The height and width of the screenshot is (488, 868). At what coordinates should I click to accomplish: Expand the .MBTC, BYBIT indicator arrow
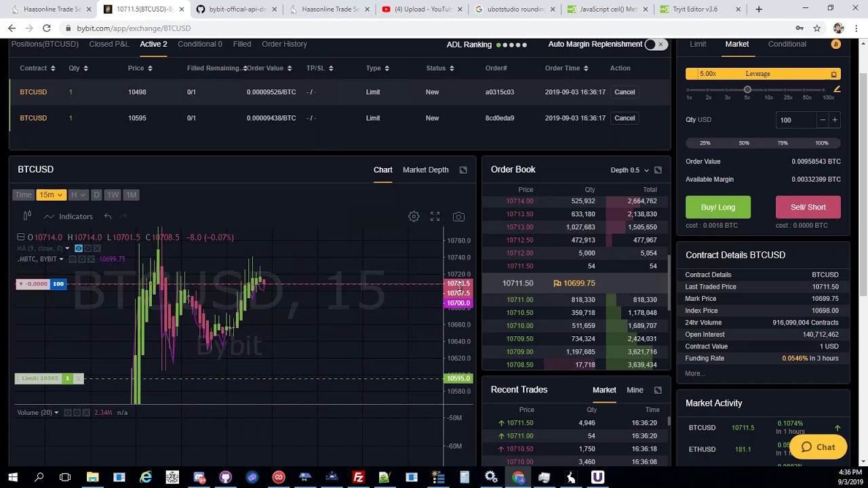pyautogui.click(x=61, y=259)
